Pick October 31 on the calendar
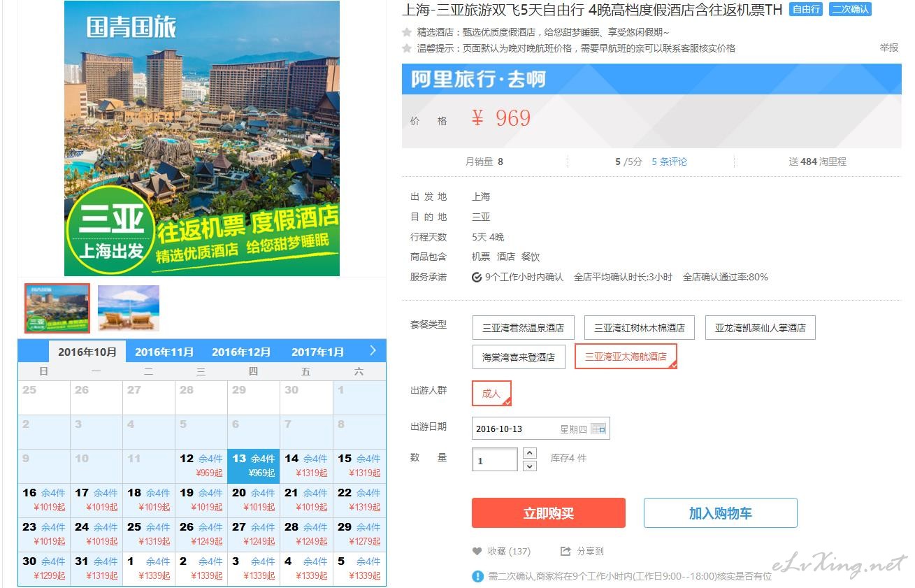Image resolution: width=915 pixels, height=588 pixels. pos(96,569)
